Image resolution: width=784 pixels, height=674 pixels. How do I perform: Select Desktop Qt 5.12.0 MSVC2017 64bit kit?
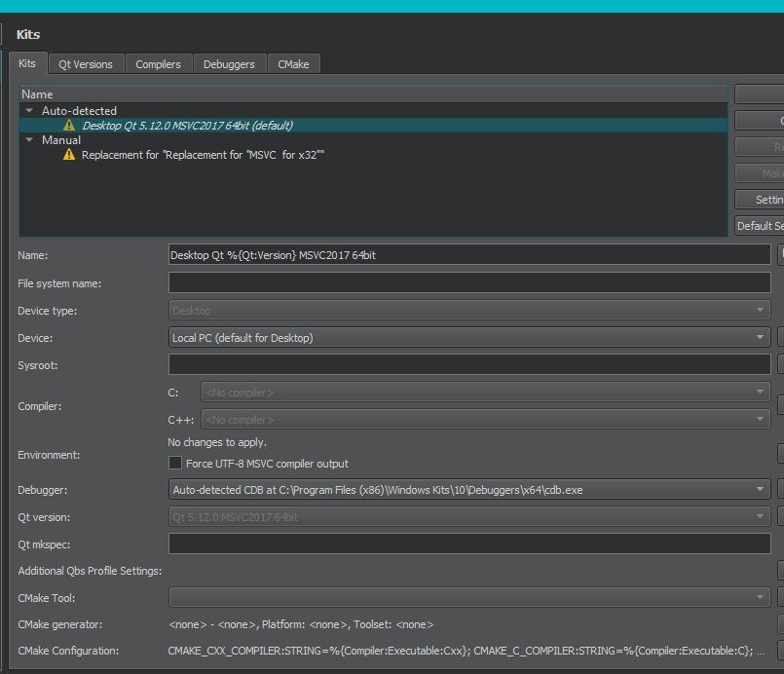point(373,126)
